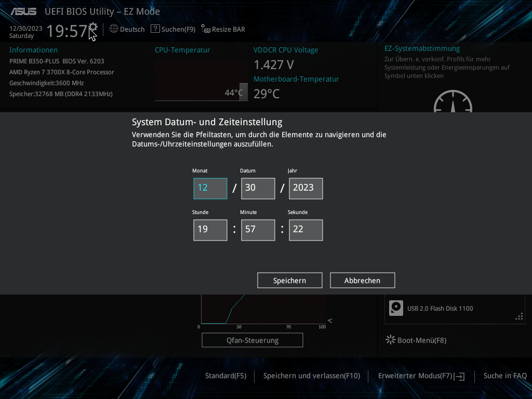Select USB 2.0 Flash Disk drive icon
The height and width of the screenshot is (399, 532).
click(396, 309)
